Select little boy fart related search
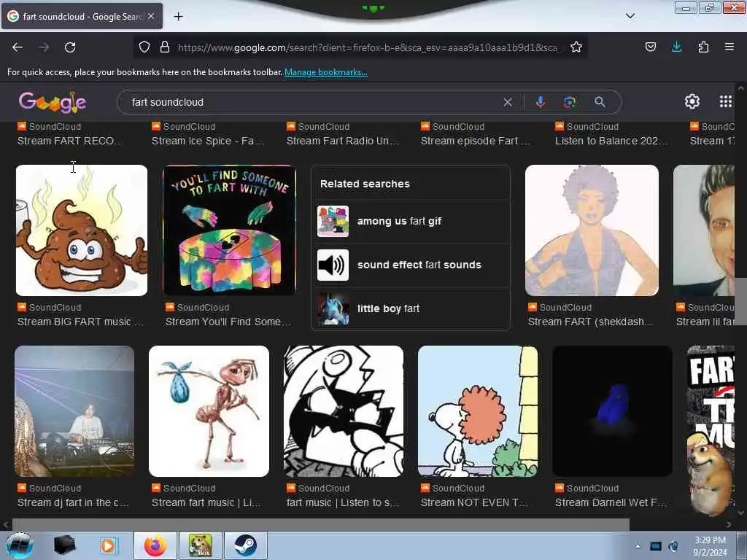The image size is (747, 560). [x=410, y=308]
